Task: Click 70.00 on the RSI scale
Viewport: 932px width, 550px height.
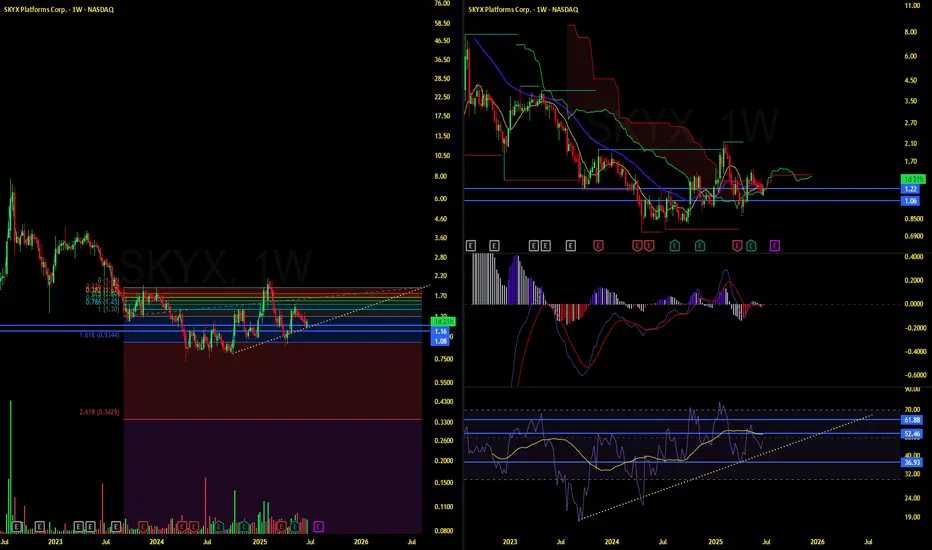Action: (x=912, y=410)
